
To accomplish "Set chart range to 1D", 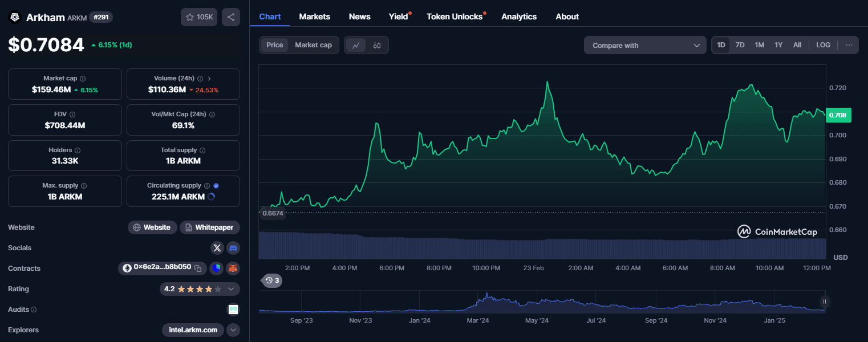I will point(721,45).
